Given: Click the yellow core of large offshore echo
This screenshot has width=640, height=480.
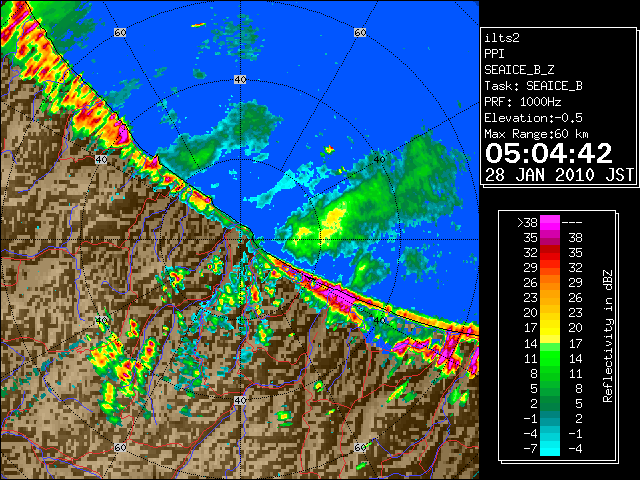Looking at the screenshot, I should click(335, 220).
